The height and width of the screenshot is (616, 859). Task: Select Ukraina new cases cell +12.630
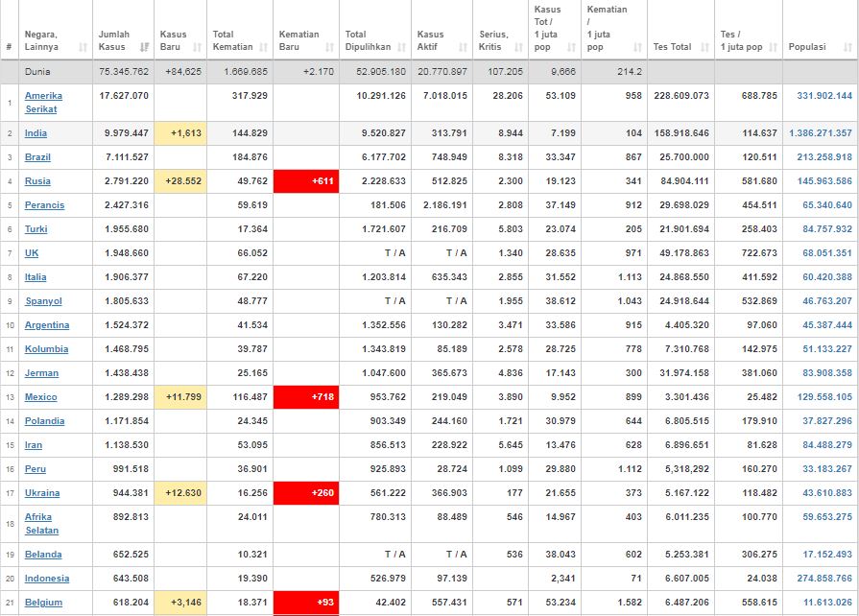pyautogui.click(x=180, y=493)
